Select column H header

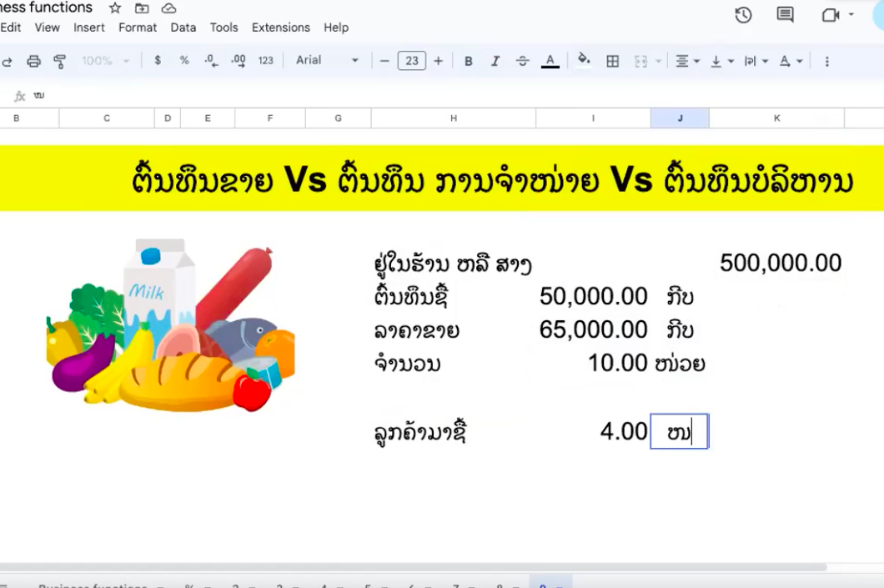(x=454, y=118)
